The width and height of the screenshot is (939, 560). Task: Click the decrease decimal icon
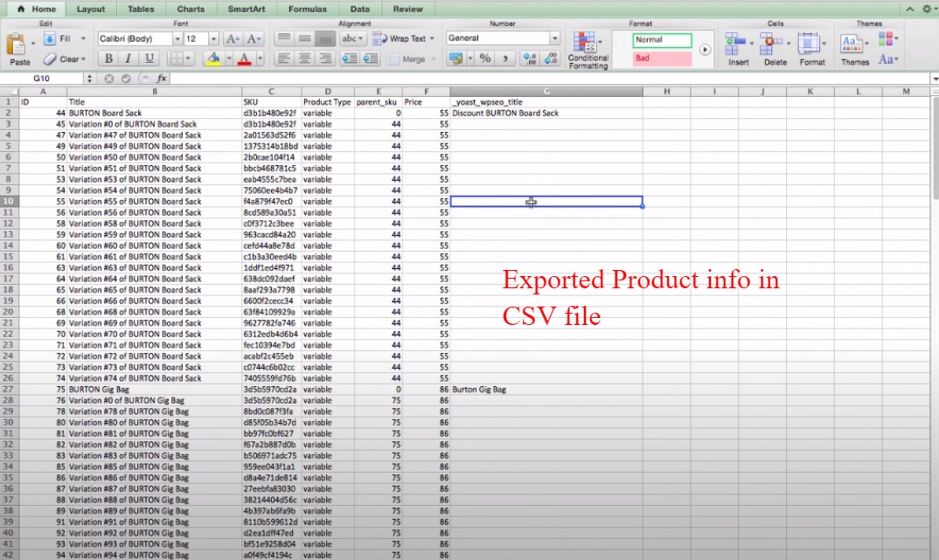click(x=550, y=59)
